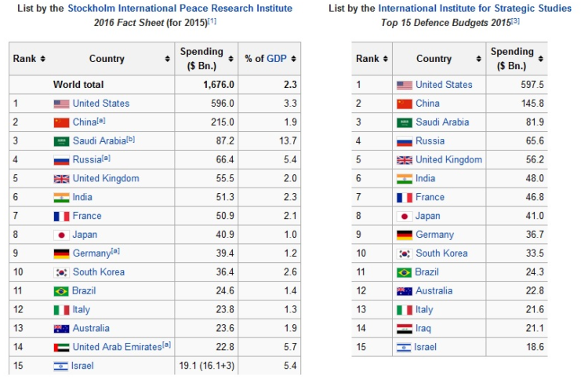The image size is (588, 379).
Task: Open United States link in SIPRI table
Action: click(101, 104)
